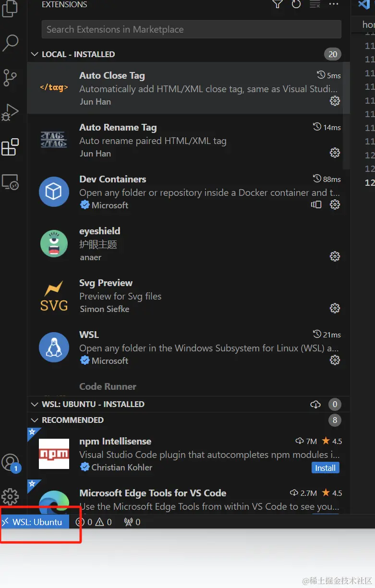Open manage gear for Dev Containers
Image resolution: width=375 pixels, height=588 pixels.
point(335,204)
